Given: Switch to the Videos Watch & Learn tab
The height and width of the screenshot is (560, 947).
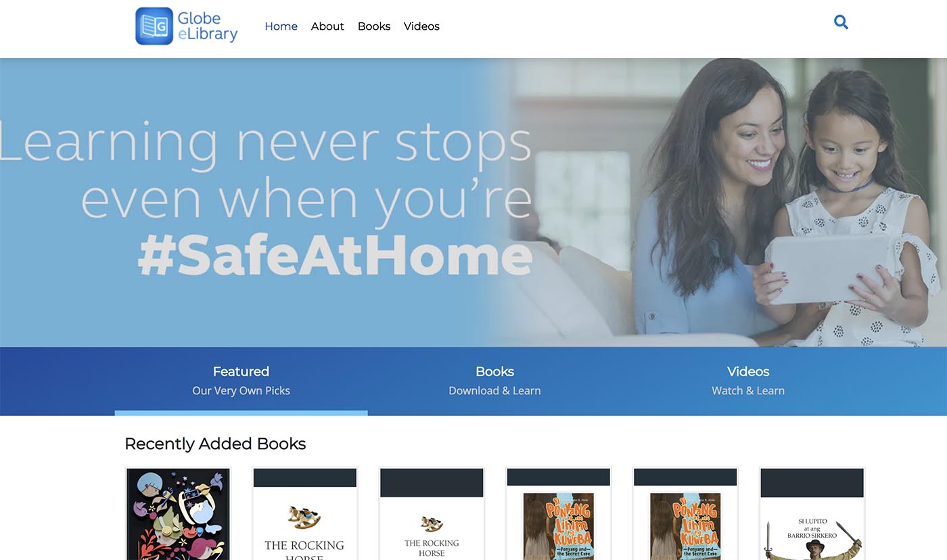Looking at the screenshot, I should point(748,381).
